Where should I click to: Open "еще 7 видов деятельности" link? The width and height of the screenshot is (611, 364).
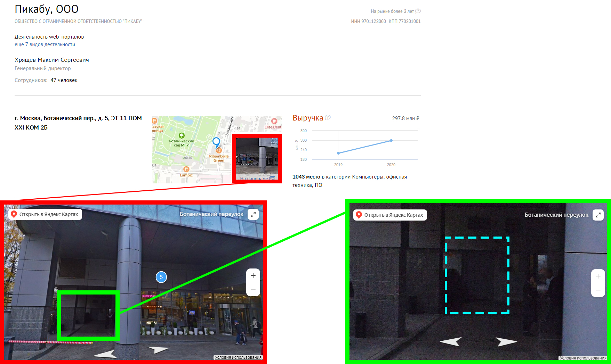pos(45,44)
